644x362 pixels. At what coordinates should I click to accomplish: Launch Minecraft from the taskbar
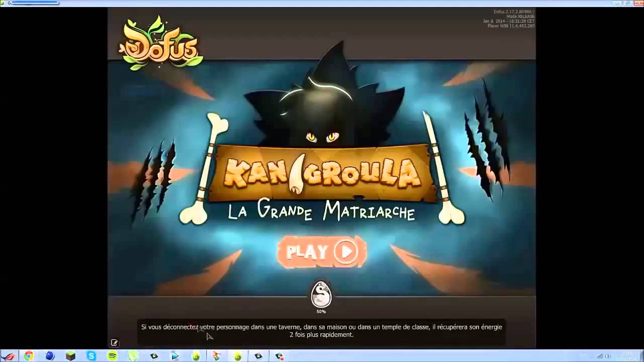coord(70,356)
